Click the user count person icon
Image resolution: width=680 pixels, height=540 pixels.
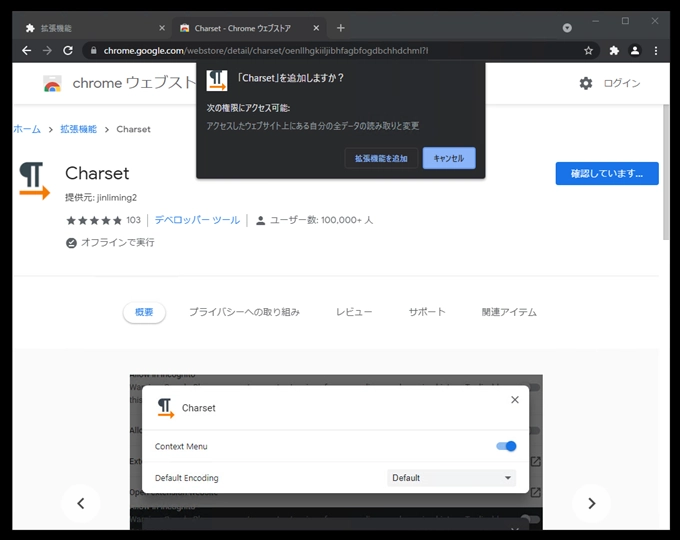[260, 220]
